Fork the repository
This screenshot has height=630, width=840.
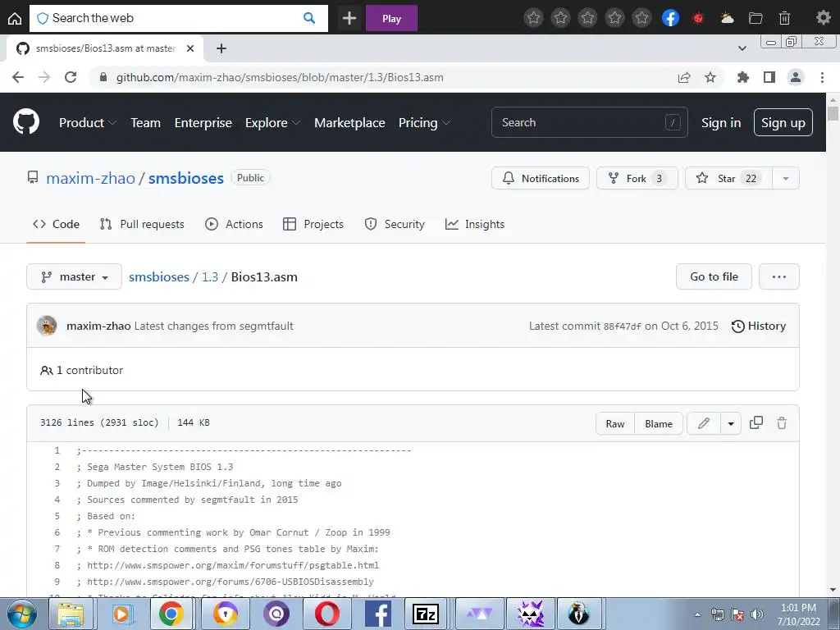point(637,178)
